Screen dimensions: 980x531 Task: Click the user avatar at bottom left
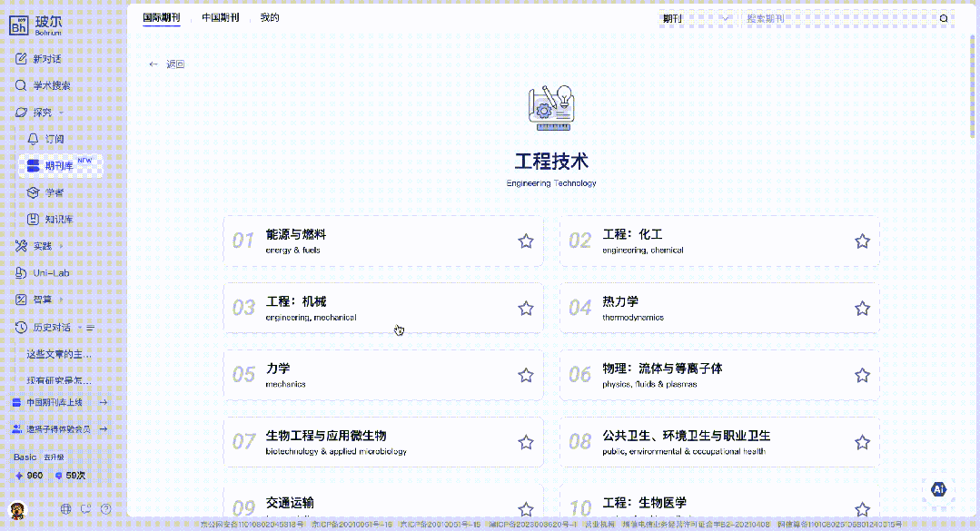click(x=17, y=509)
